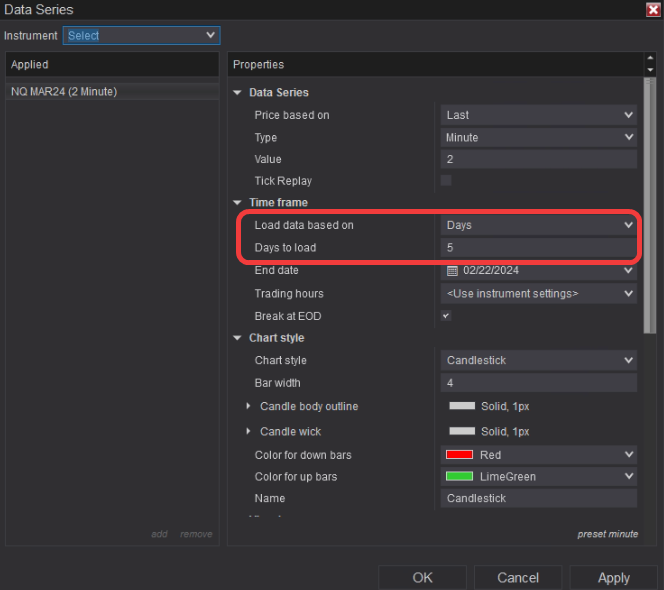Toggle the Break at EOD checkbox
This screenshot has height=590, width=664.
446,316
